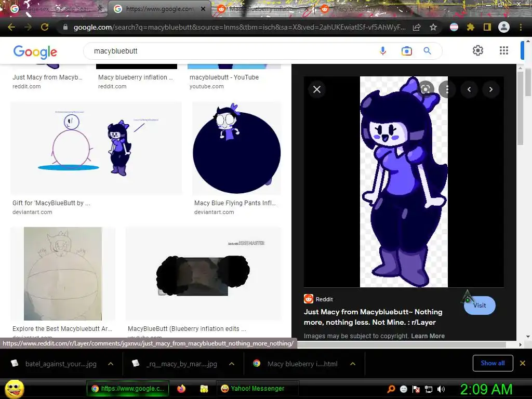Screen dimensions: 532x399
Task: Click the smiley Start button on the taskbar
Action: click(14, 389)
